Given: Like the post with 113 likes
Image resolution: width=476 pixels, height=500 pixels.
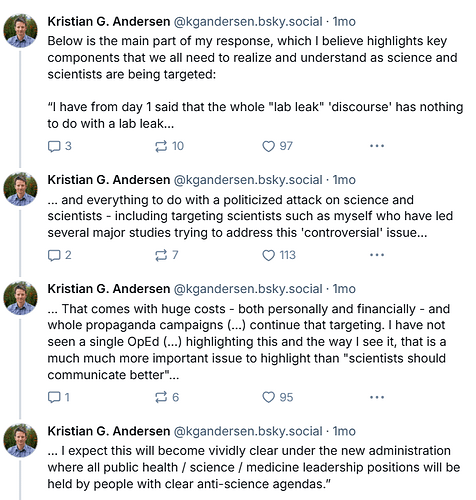Looking at the screenshot, I should pyautogui.click(x=279, y=255).
